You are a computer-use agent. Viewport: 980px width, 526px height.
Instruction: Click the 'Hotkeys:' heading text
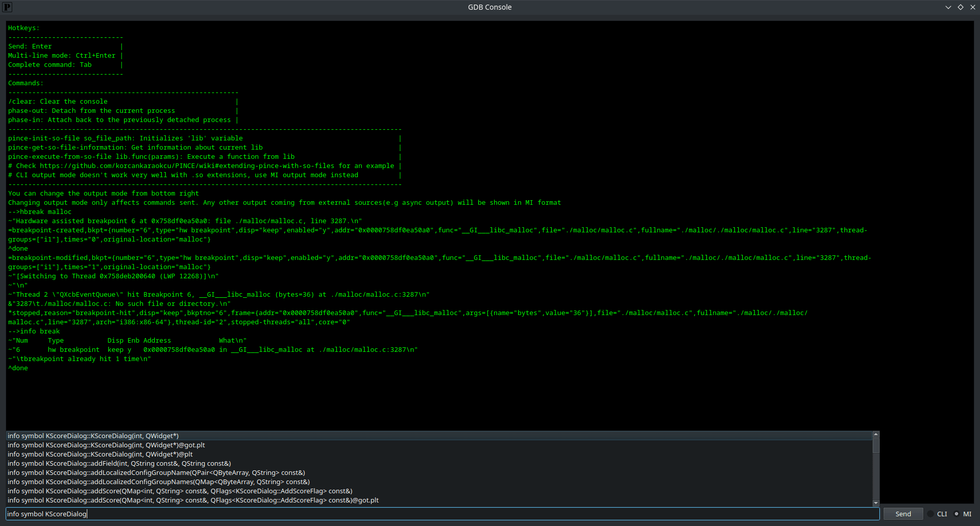coord(23,28)
